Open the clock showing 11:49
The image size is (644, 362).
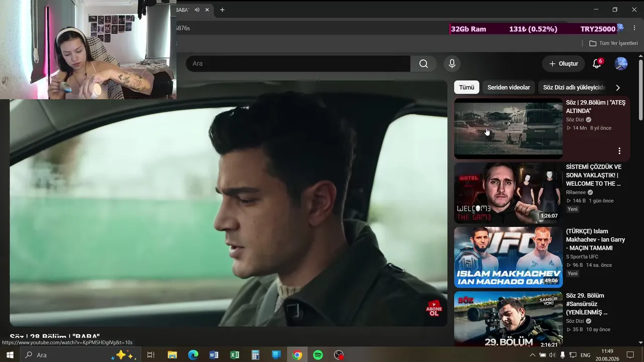(x=607, y=355)
